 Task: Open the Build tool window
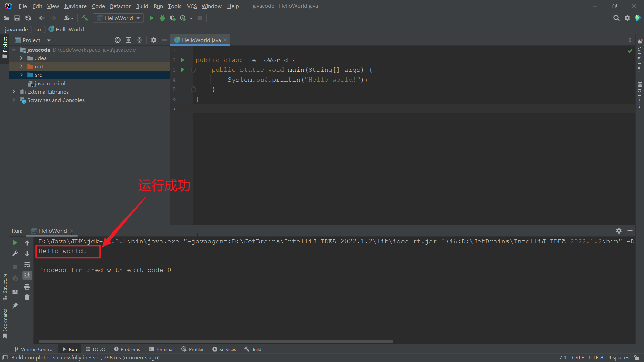(x=253, y=349)
